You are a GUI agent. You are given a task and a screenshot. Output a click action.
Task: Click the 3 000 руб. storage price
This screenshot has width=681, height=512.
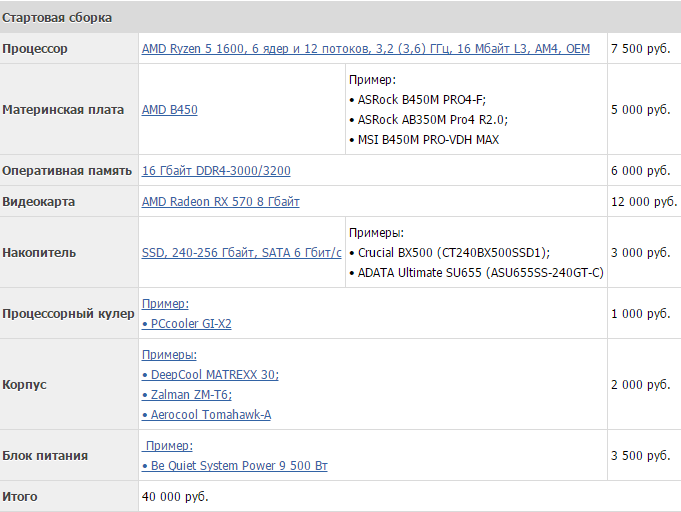pyautogui.click(x=641, y=253)
